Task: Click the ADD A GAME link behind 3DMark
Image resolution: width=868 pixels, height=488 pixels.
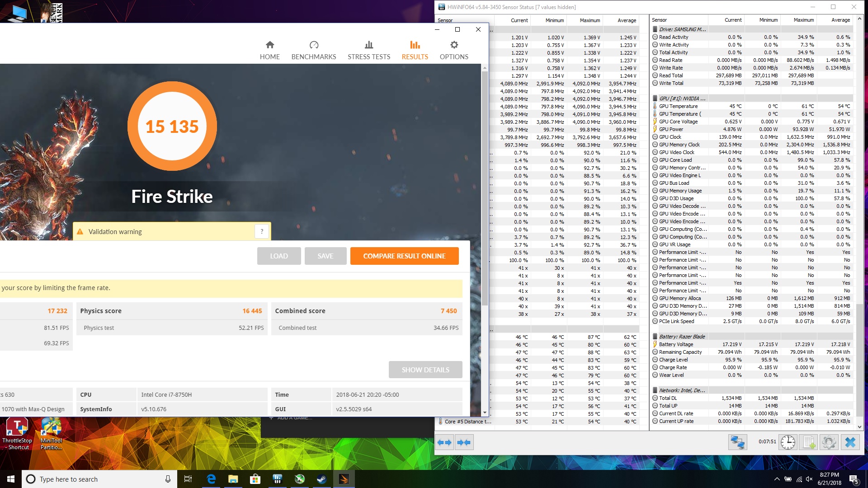Action: tap(291, 418)
